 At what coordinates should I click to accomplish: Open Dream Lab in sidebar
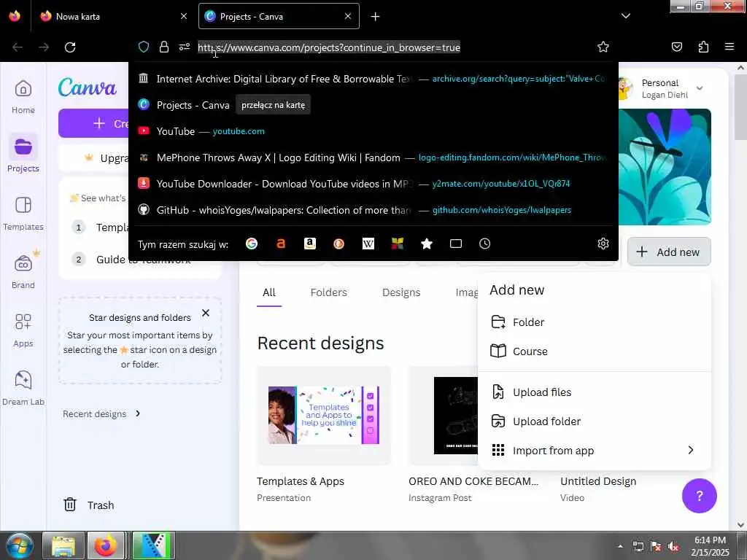23,388
